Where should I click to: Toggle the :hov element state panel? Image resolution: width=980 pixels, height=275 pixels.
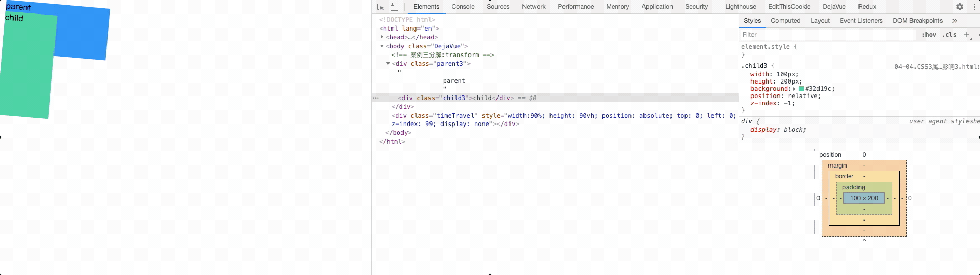pyautogui.click(x=929, y=35)
